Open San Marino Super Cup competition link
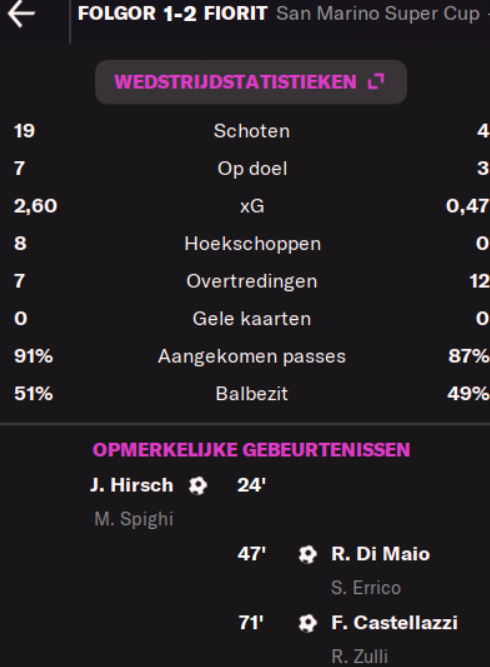 pos(378,14)
